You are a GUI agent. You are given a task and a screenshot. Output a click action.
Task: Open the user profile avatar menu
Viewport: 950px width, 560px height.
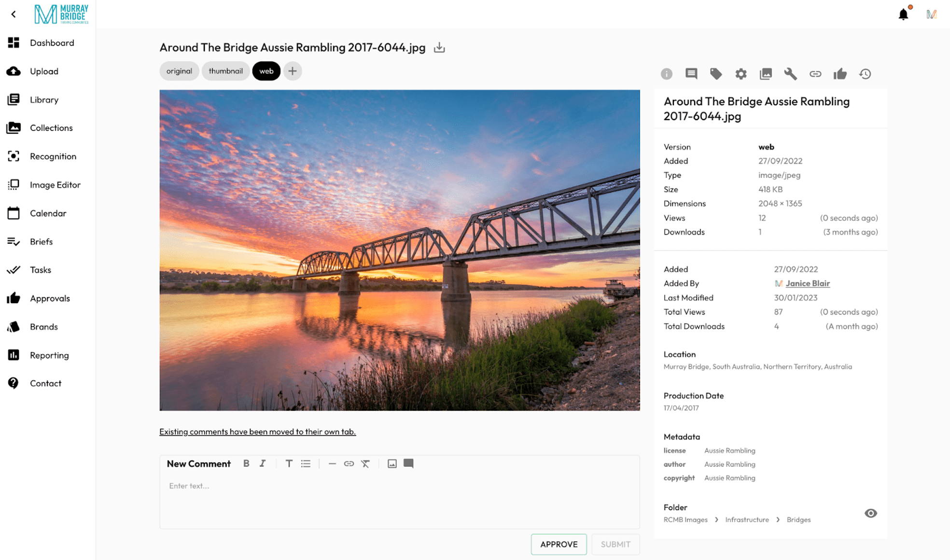[932, 14]
